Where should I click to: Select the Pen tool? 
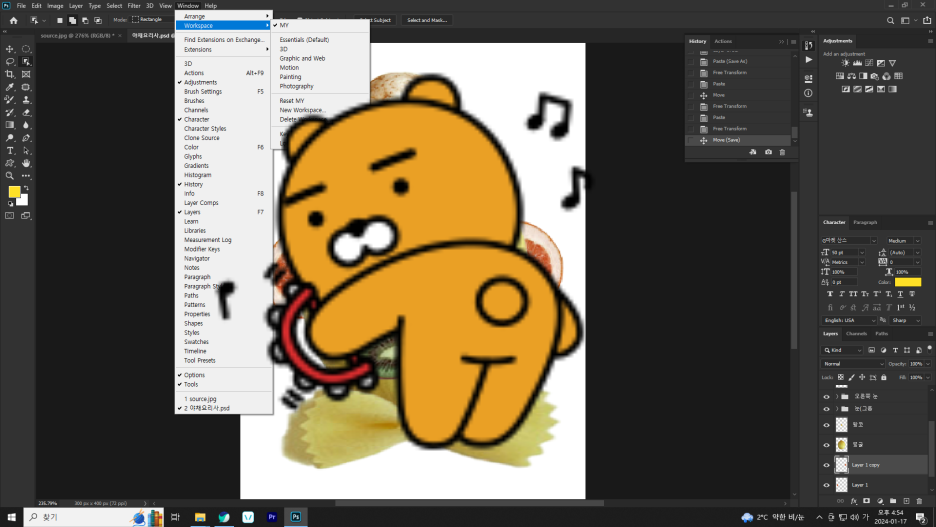click(x=26, y=138)
